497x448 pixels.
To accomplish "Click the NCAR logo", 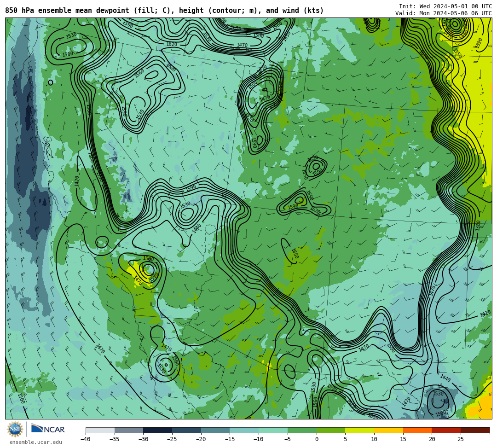I will (x=48, y=429).
